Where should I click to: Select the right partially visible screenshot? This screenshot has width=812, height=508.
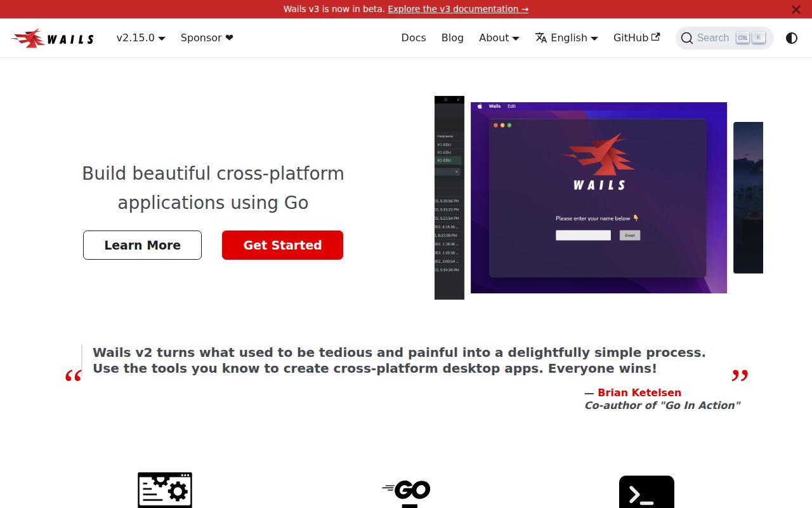pyautogui.click(x=748, y=197)
